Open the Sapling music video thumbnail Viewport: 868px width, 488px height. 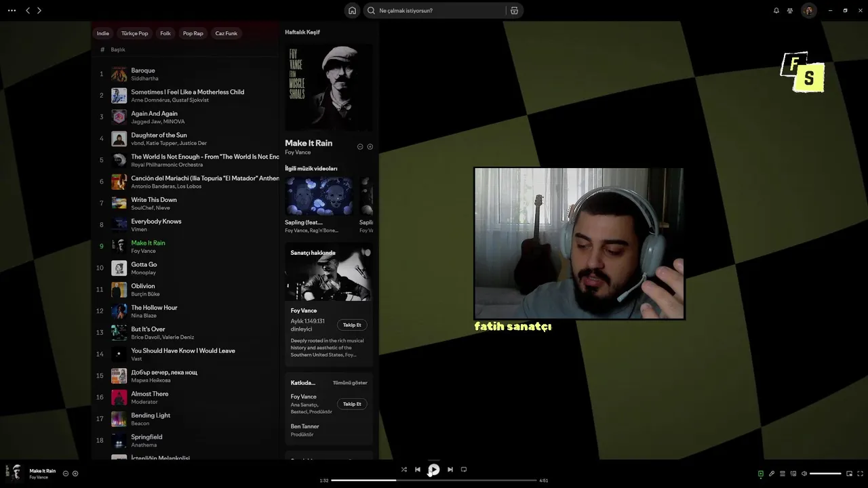[x=319, y=197]
